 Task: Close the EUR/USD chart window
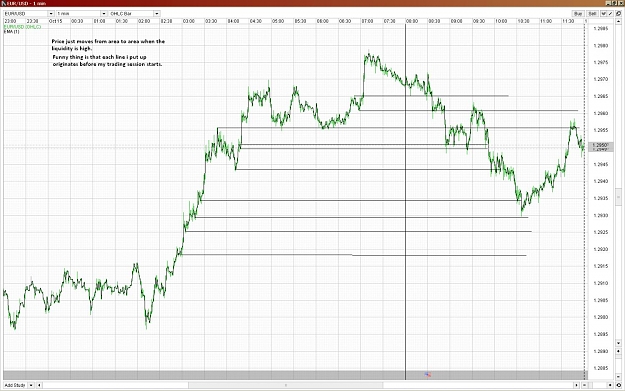621,3
